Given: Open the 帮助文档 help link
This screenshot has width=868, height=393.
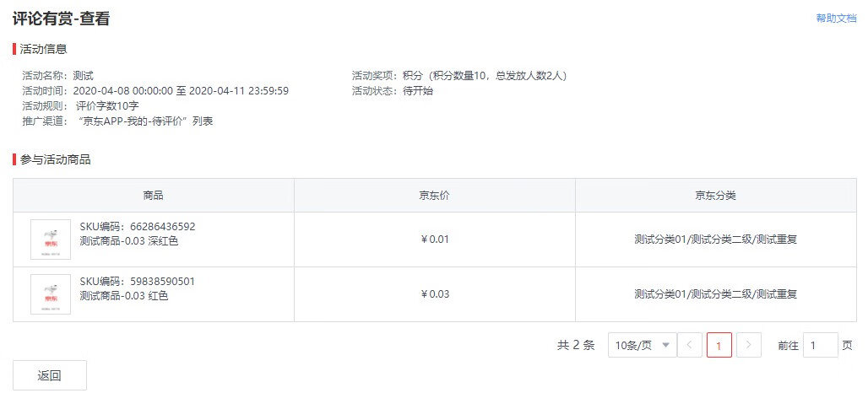Looking at the screenshot, I should click(x=836, y=19).
